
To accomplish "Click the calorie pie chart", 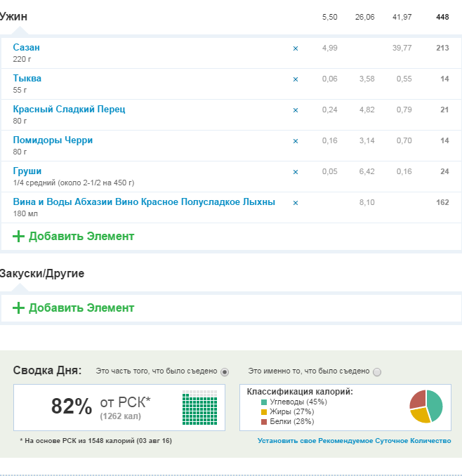I will pos(426,406).
